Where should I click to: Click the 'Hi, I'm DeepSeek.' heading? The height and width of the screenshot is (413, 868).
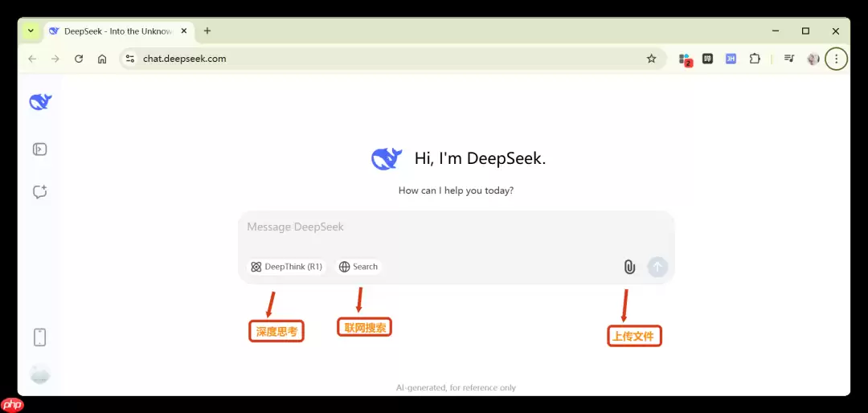pos(481,158)
